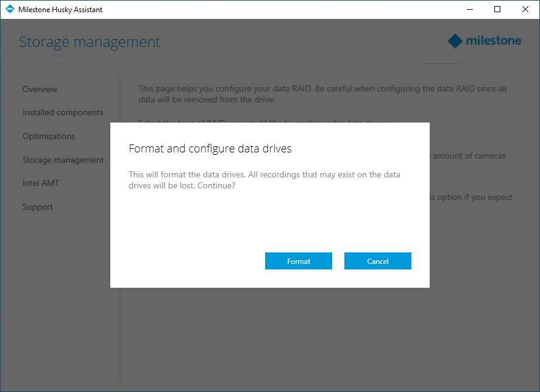
Task: Maximize the Husky Assistant window
Action: coord(497,9)
